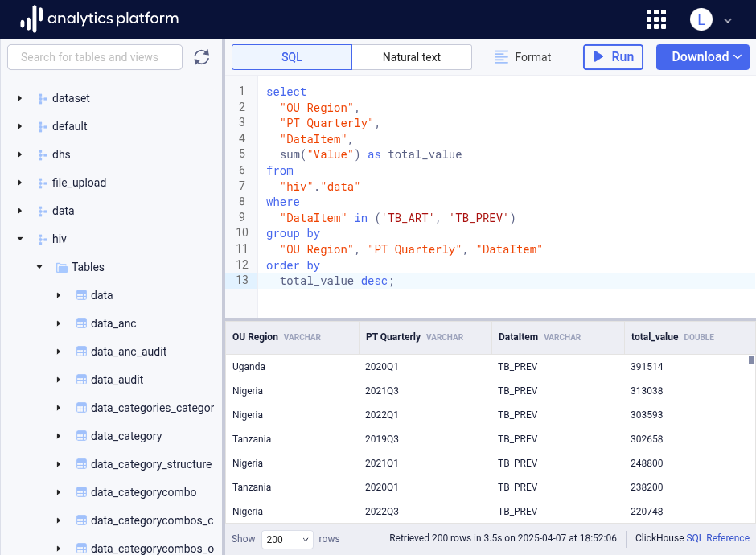The height and width of the screenshot is (555, 756).
Task: Click the file_upload schema icon
Action: click(43, 183)
